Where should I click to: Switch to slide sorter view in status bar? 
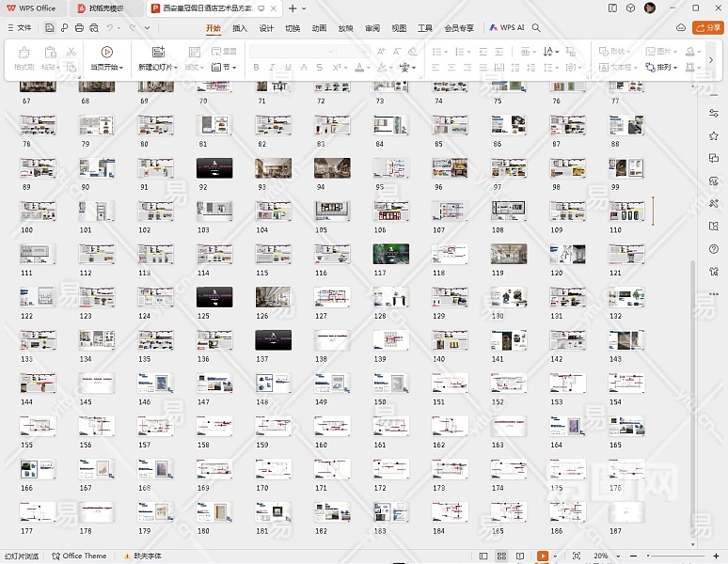500,556
